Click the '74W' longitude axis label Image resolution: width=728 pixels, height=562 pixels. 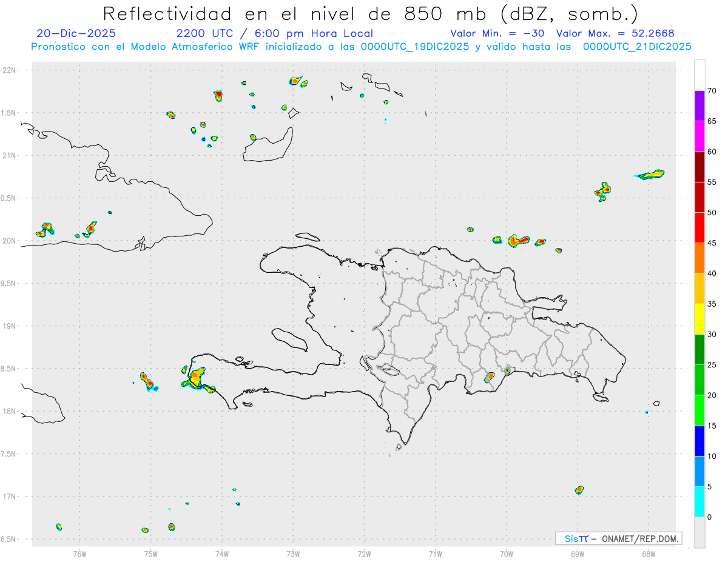click(222, 553)
